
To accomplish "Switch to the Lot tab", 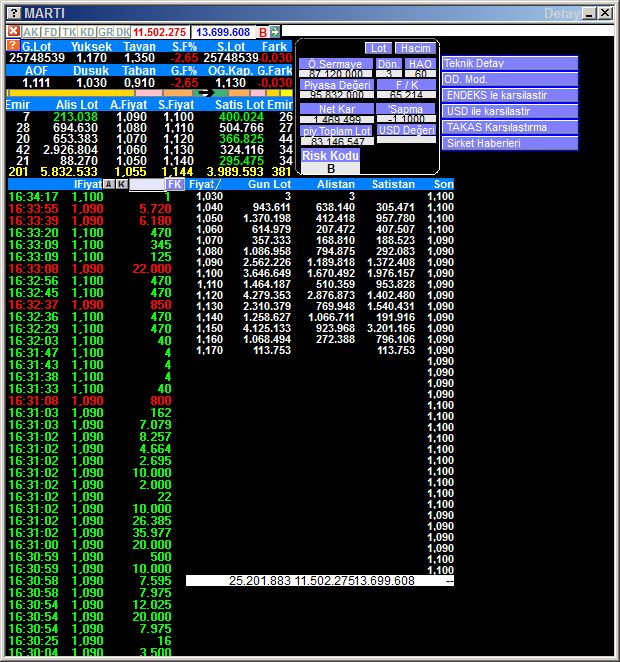I will click(x=379, y=48).
